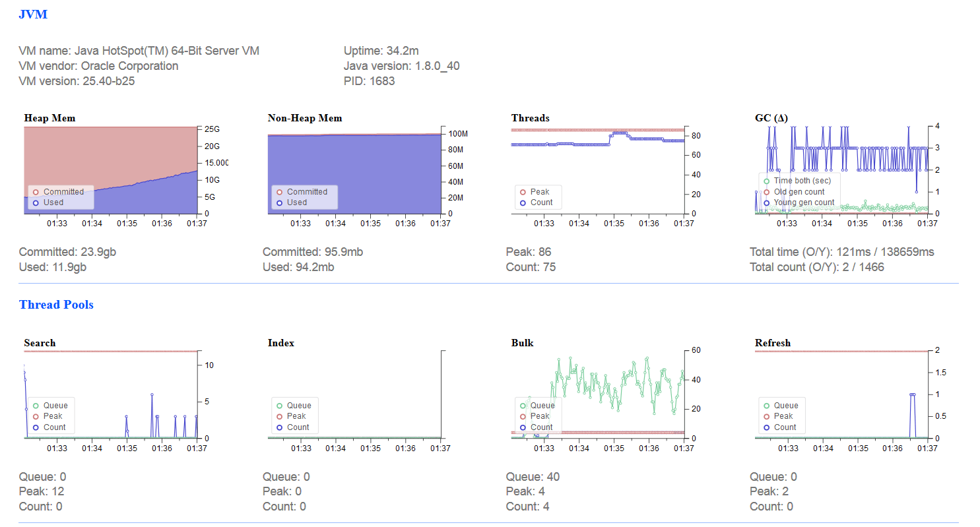Select the Bulk chart title
Viewport: 980px width, 527px height.
[522, 343]
